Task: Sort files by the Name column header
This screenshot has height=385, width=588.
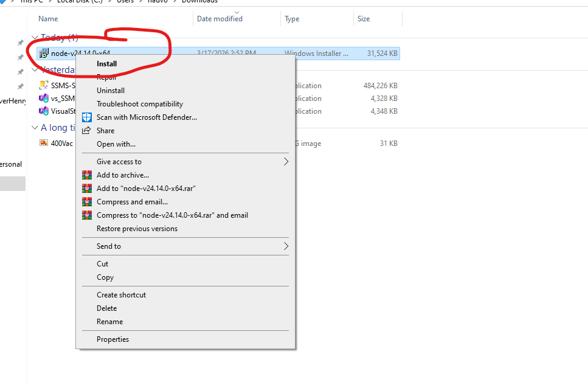Action: pyautogui.click(x=49, y=19)
